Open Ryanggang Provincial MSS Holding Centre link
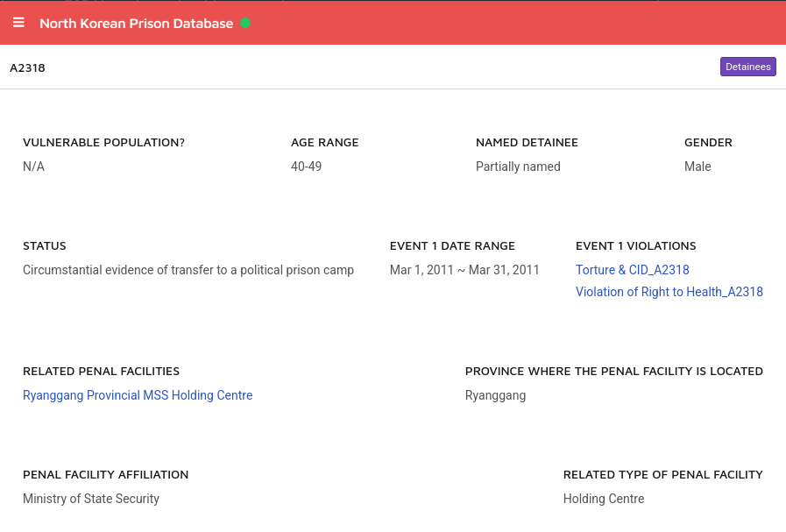786x532 pixels. (138, 395)
